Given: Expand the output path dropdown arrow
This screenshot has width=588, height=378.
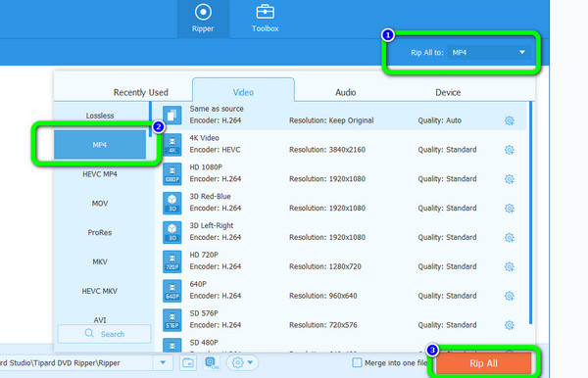Looking at the screenshot, I should tap(163, 362).
